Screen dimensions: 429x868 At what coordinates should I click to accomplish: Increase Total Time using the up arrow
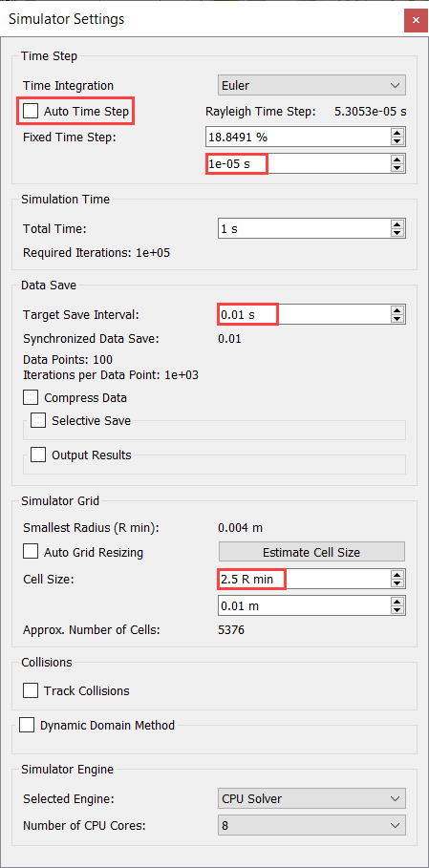pos(397,224)
